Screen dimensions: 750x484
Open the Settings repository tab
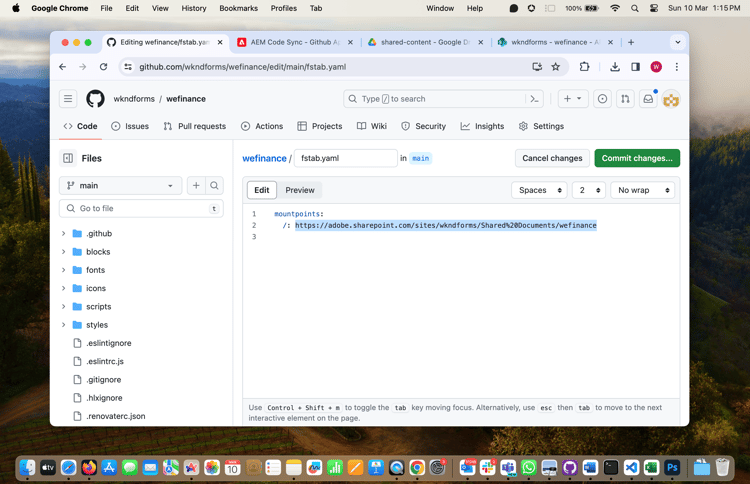coord(541,126)
